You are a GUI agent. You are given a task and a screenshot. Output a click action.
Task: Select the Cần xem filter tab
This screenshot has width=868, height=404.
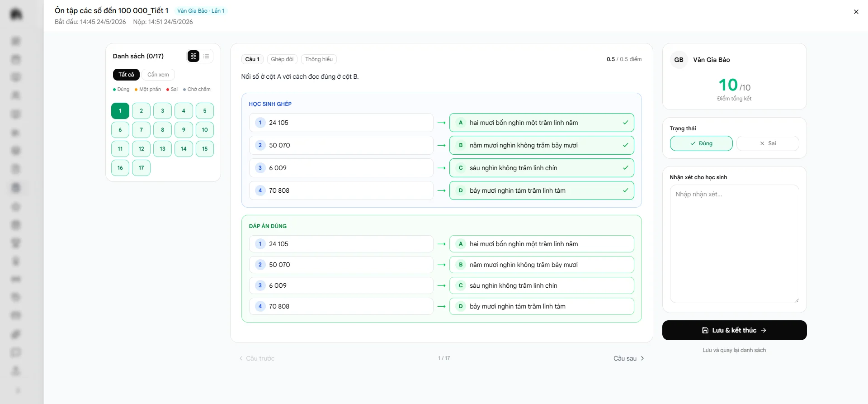pyautogui.click(x=158, y=75)
